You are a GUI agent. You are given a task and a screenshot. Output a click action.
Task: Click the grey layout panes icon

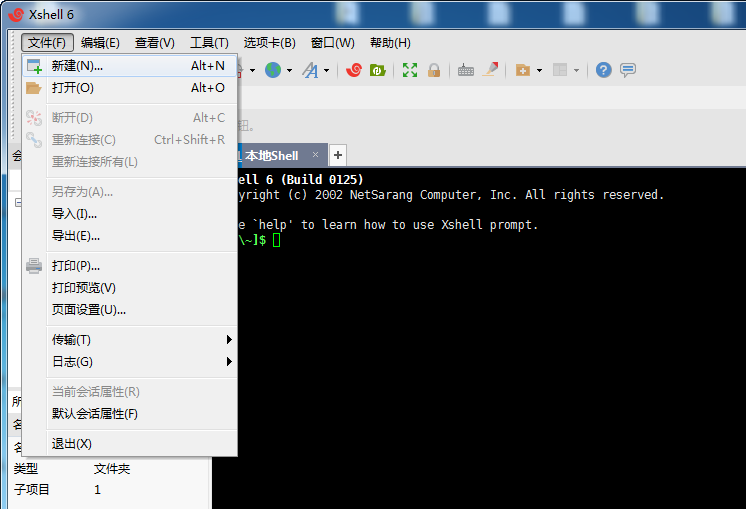(x=560, y=70)
